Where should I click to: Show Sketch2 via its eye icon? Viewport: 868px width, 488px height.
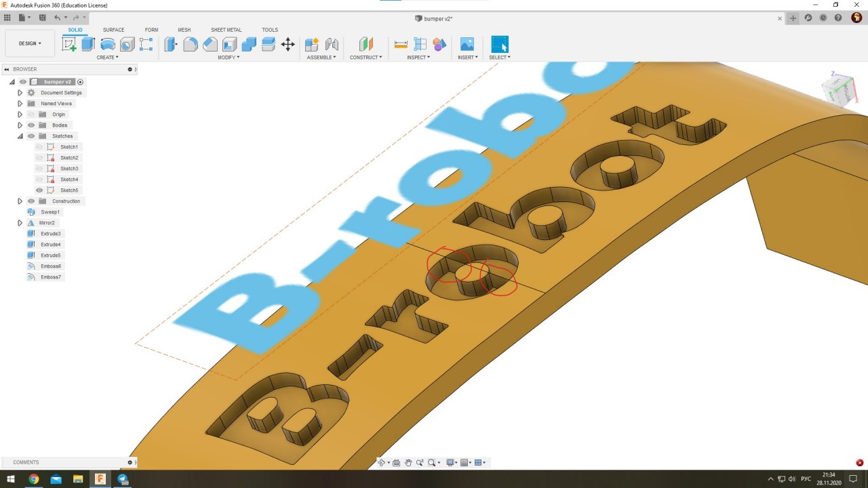pyautogui.click(x=39, y=158)
